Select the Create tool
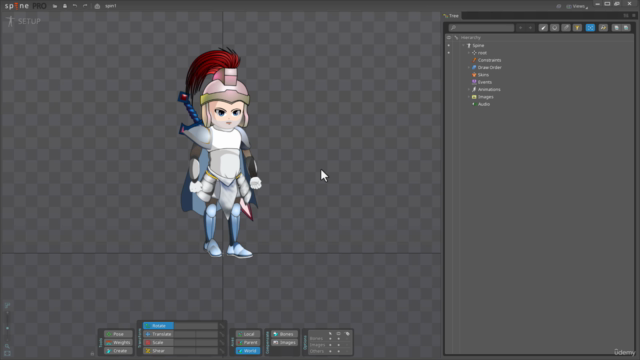Screen dimensions: 640x360 point(118,351)
